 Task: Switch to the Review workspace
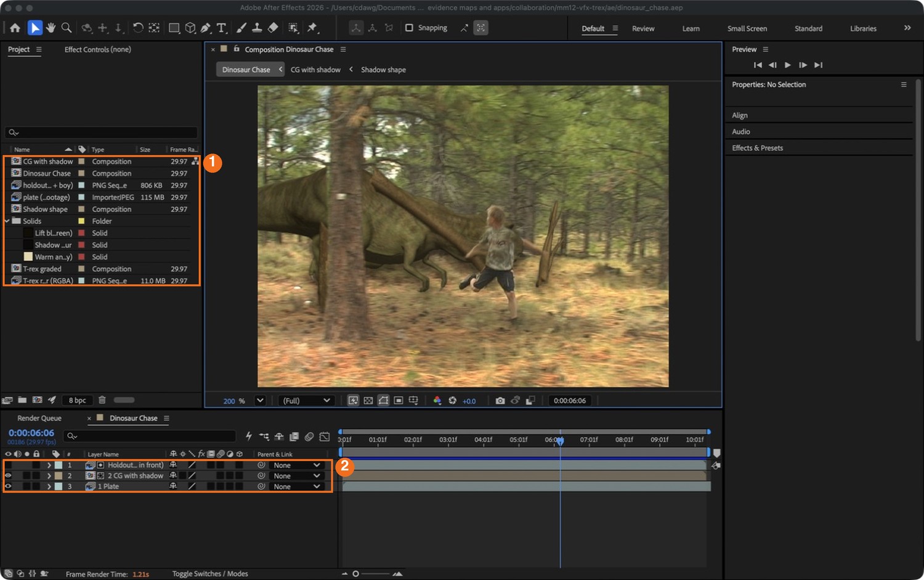coord(643,28)
